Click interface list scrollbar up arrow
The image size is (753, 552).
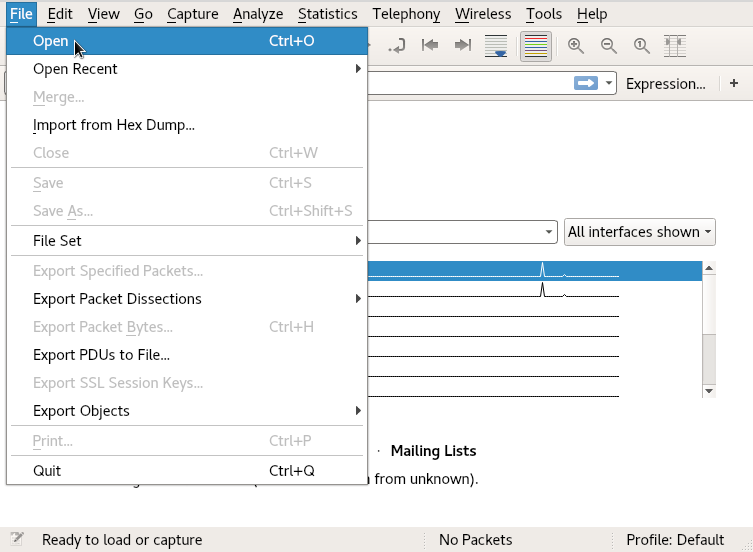click(709, 268)
